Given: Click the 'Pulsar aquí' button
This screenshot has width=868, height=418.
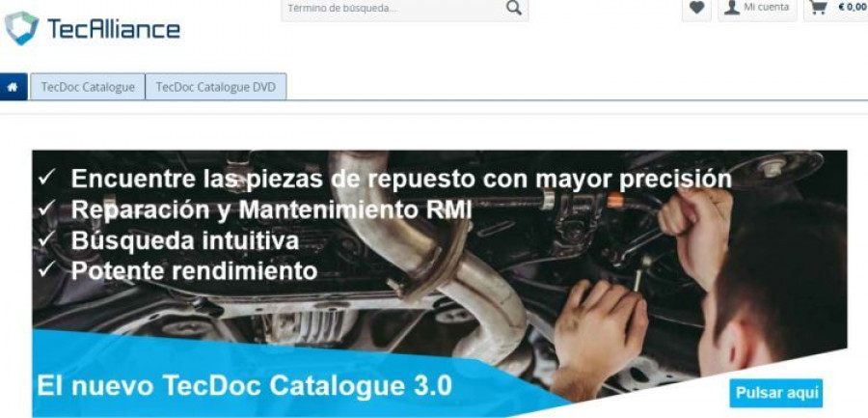Looking at the screenshot, I should pyautogui.click(x=776, y=393).
